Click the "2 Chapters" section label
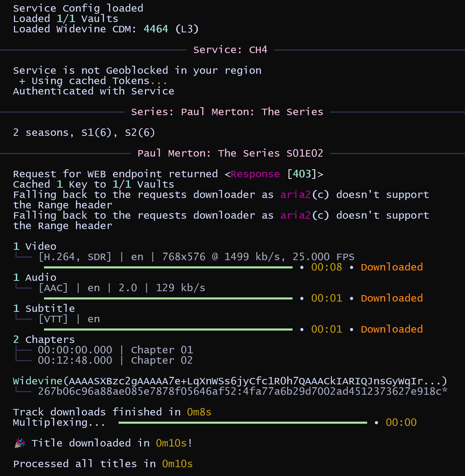The image size is (465, 476). click(44, 340)
